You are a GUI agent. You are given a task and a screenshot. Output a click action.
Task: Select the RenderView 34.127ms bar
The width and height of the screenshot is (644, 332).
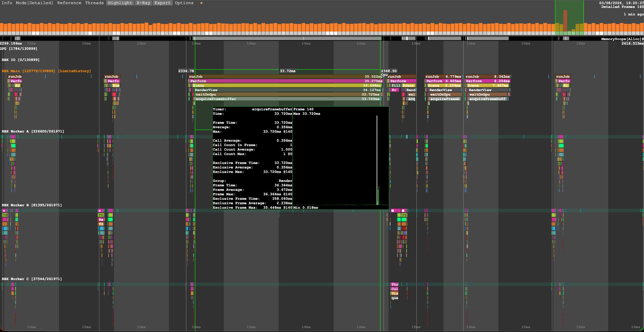click(x=287, y=90)
